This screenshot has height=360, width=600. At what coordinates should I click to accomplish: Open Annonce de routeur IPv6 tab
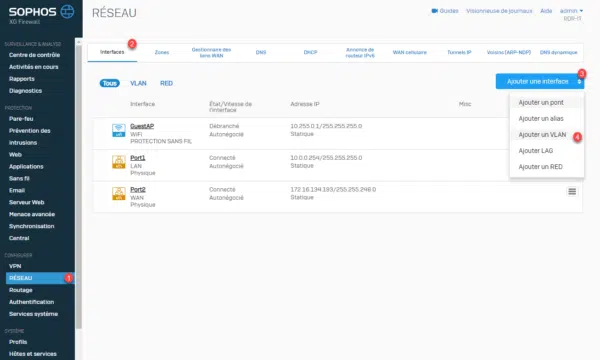(x=360, y=52)
